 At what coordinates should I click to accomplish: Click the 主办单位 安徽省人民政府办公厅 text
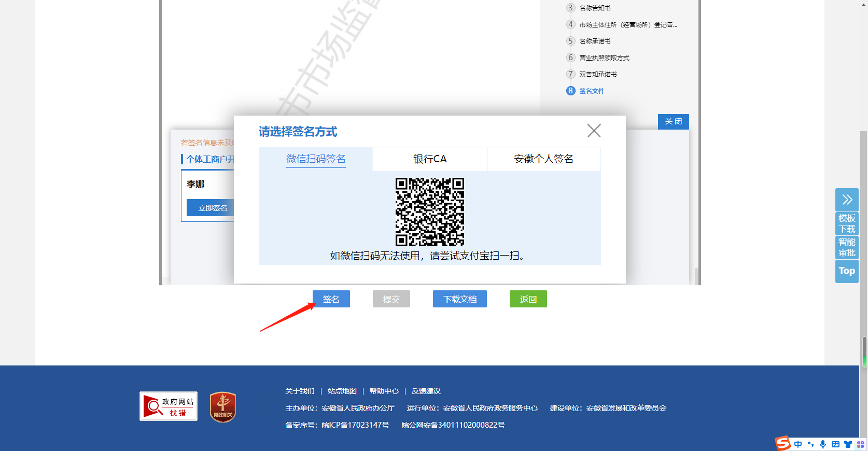point(340,408)
